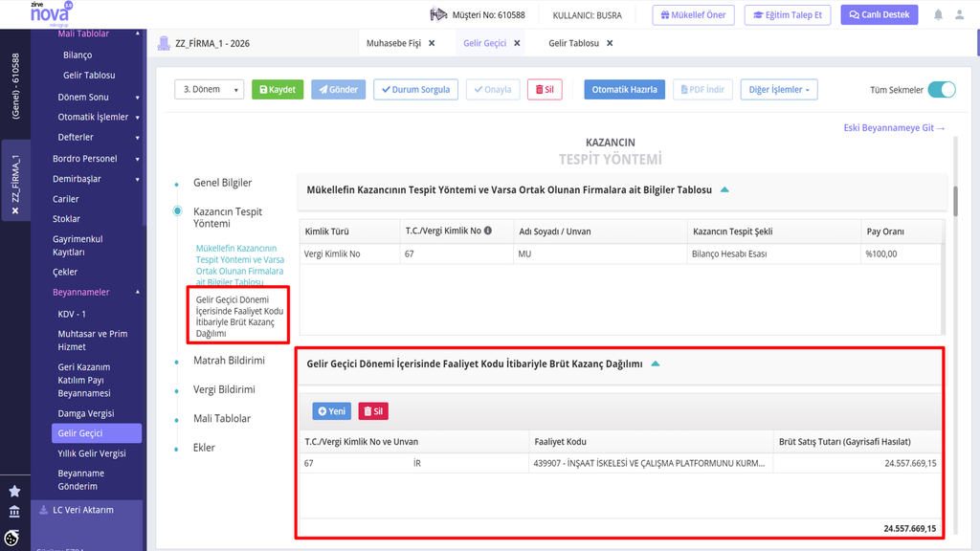Click the Canlı Destek button

tap(879, 15)
